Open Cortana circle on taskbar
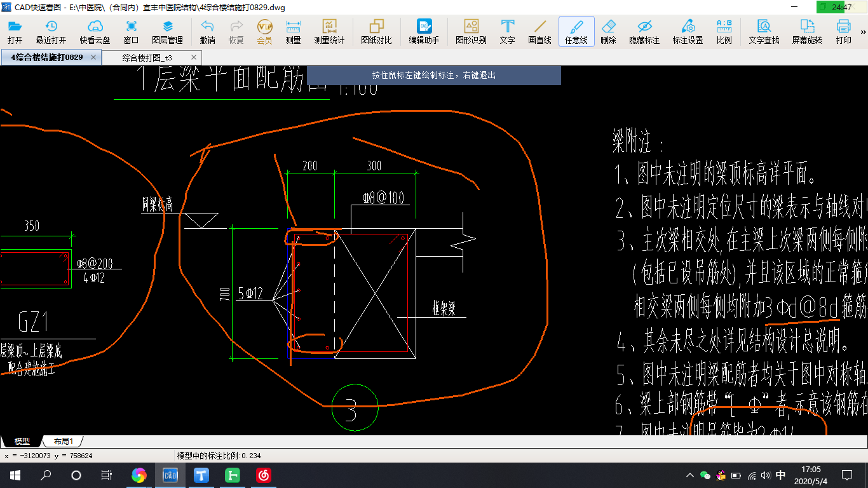The image size is (868, 488). tap(76, 475)
